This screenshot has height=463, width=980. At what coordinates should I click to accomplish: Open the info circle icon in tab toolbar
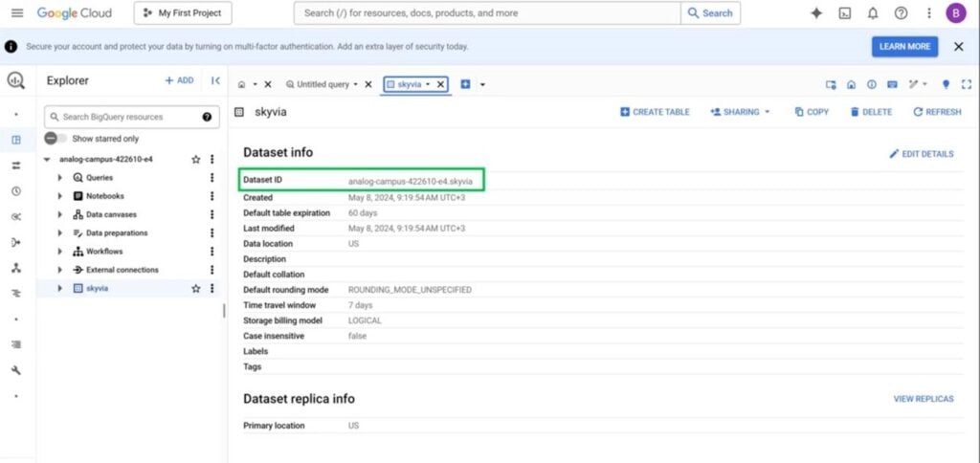pyautogui.click(x=871, y=84)
